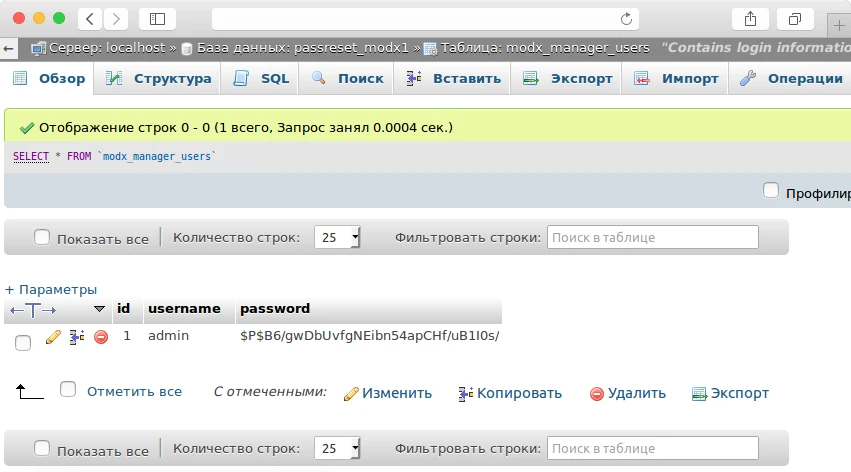
Task: Switch to the Структура tab
Action: (158, 79)
